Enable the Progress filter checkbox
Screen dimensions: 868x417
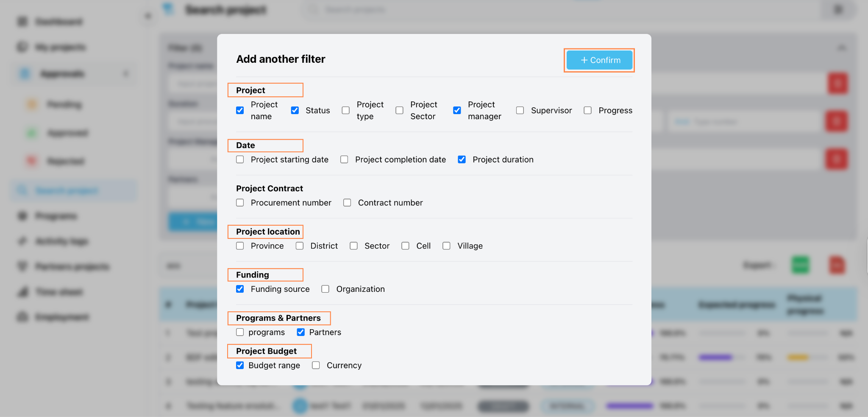[x=587, y=110]
